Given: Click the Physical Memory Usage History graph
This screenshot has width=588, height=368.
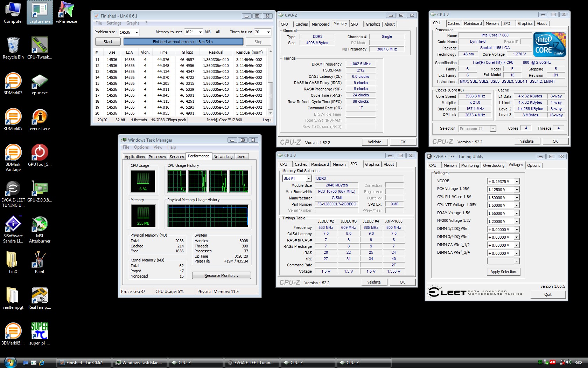Looking at the screenshot, I should [208, 216].
